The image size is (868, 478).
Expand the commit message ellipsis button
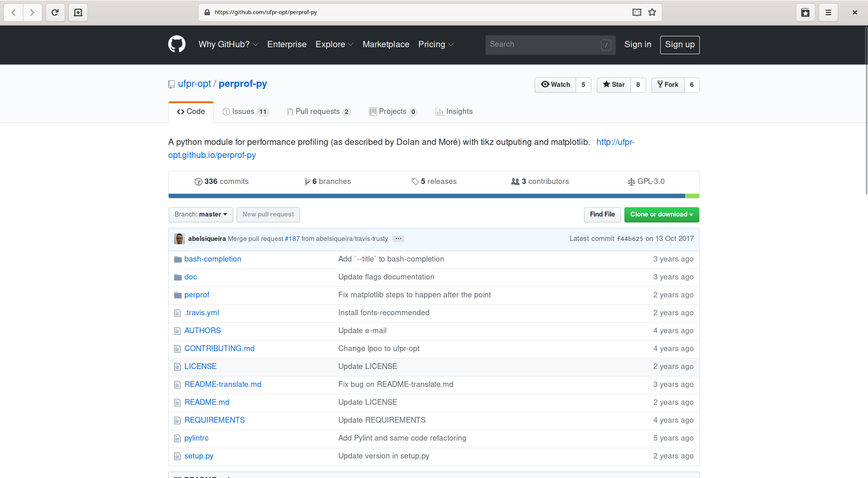[x=398, y=239]
